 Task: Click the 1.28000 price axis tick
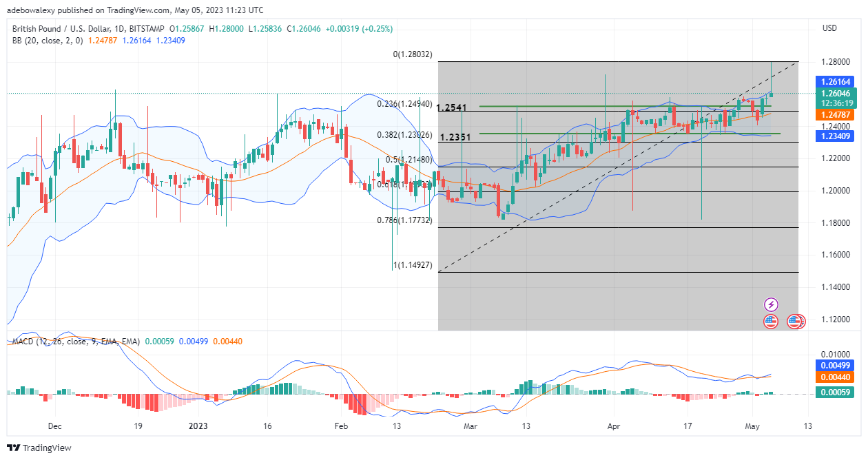[x=836, y=62]
